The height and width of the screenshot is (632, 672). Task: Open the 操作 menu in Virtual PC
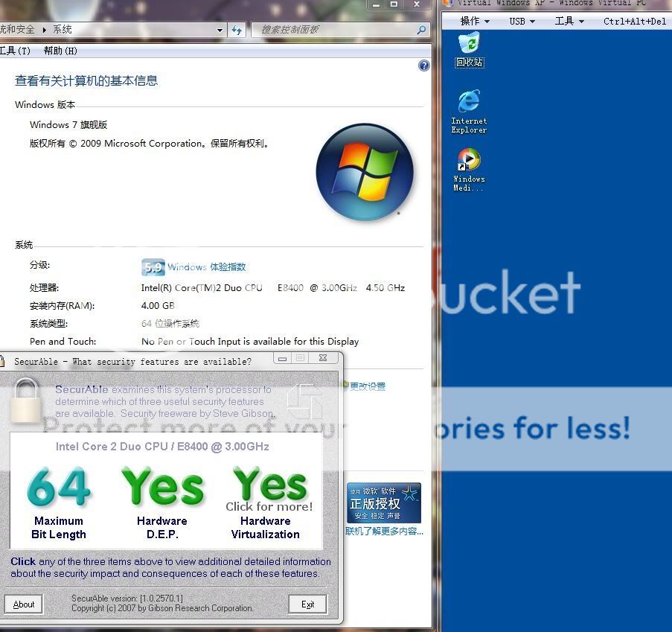[475, 21]
